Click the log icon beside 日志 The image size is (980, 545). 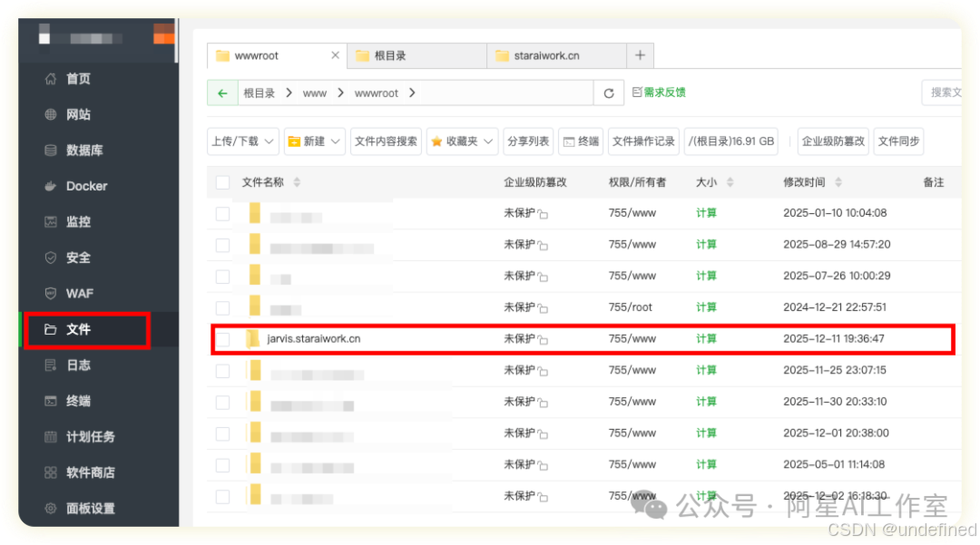click(51, 365)
